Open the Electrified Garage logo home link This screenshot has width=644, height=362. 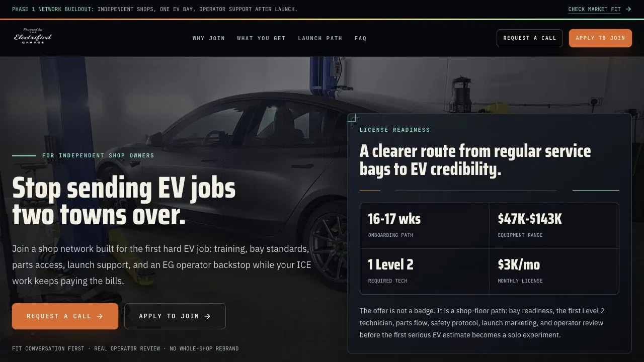click(33, 36)
